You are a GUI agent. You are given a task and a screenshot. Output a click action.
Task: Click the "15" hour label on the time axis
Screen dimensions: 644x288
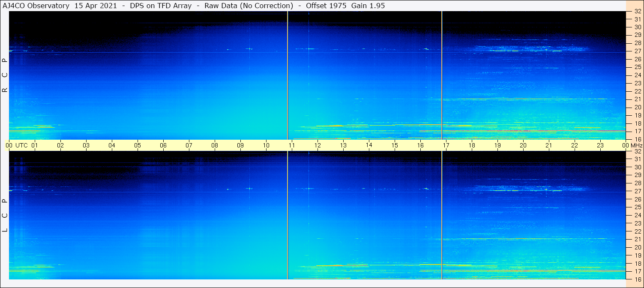395,145
